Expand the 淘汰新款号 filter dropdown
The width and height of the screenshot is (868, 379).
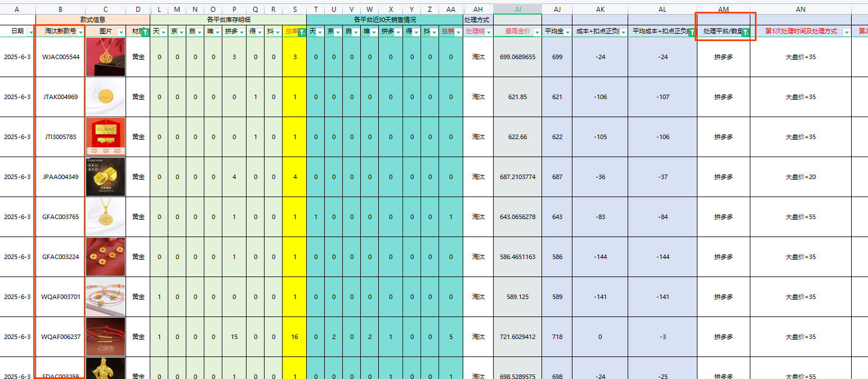click(80, 33)
